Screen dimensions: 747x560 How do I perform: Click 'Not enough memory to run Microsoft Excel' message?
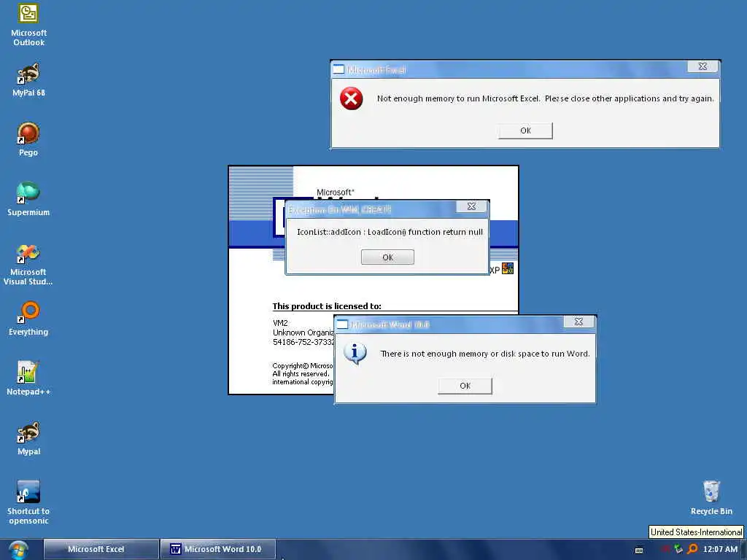[545, 98]
